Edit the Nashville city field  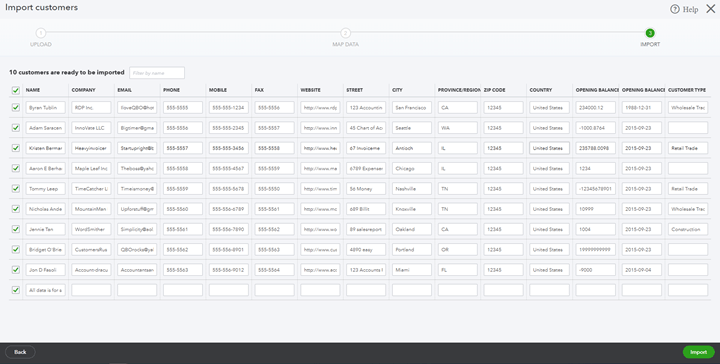(x=412, y=189)
